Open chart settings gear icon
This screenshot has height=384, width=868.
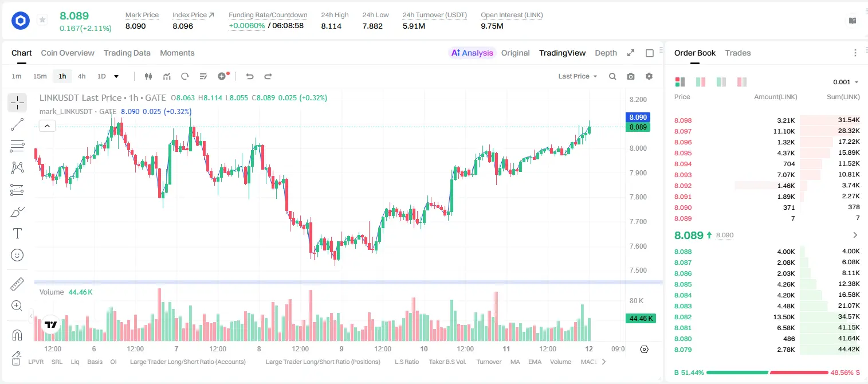[649, 76]
